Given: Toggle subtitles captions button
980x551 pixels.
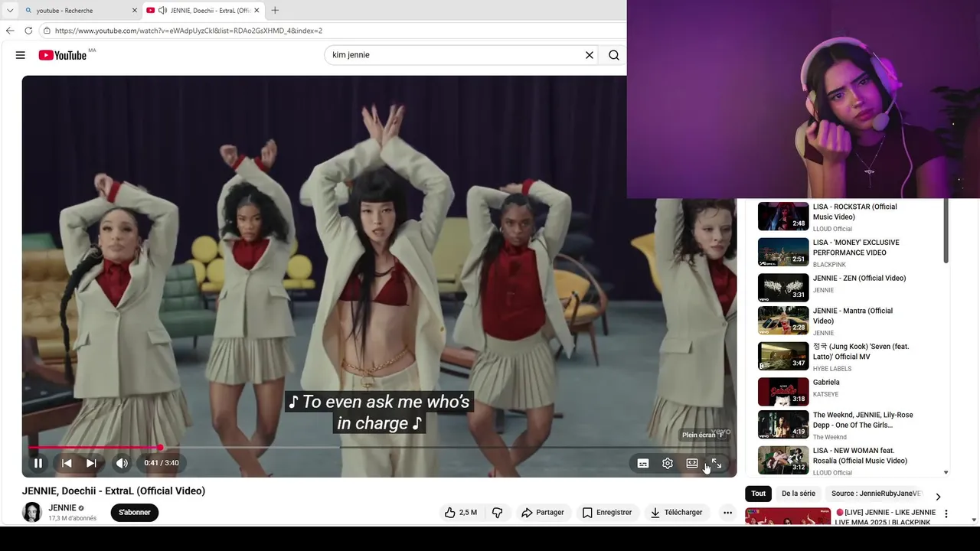Looking at the screenshot, I should tap(643, 463).
